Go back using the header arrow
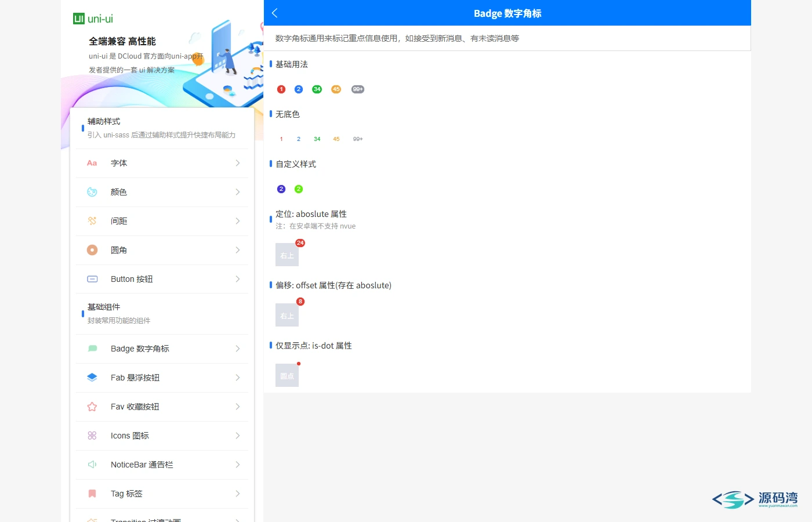 point(275,13)
